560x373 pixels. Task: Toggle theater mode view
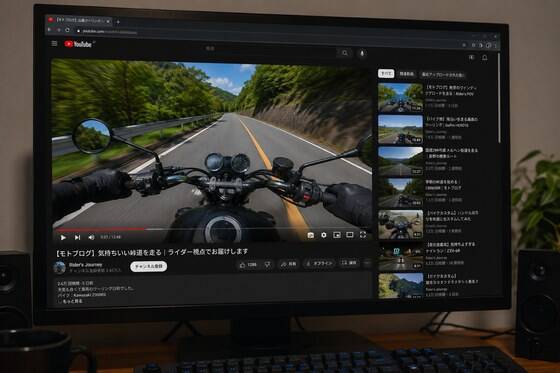click(x=350, y=235)
